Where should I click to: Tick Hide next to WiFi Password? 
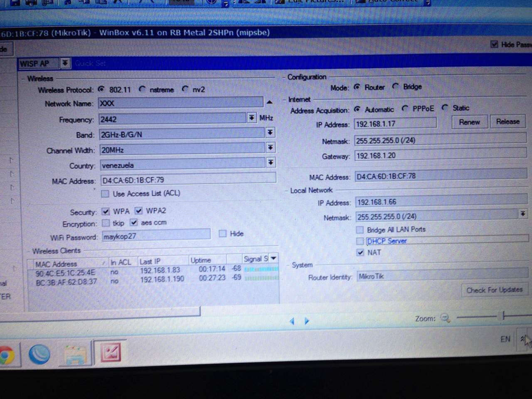coord(222,234)
